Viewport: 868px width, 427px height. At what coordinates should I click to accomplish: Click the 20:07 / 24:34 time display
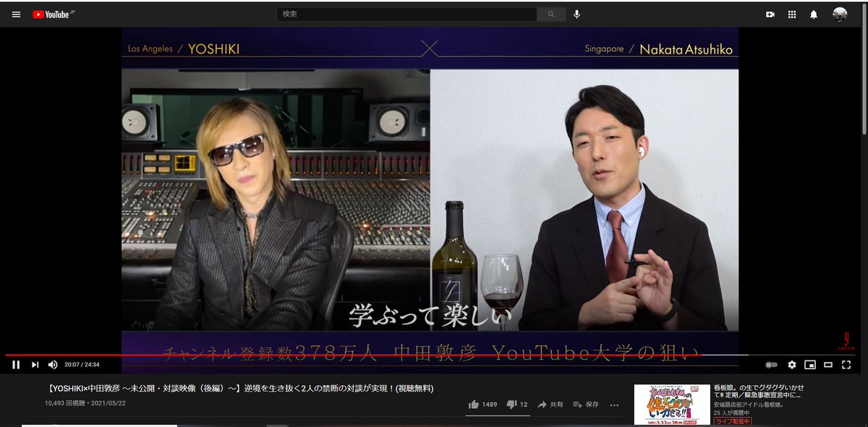tap(82, 365)
